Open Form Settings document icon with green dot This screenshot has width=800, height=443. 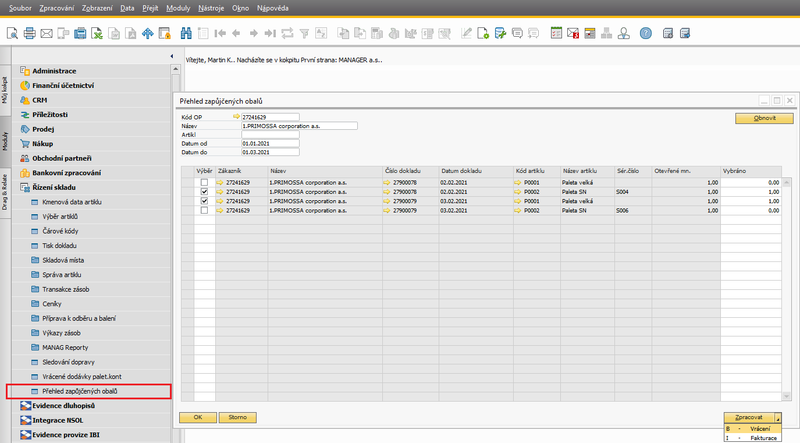pos(483,34)
